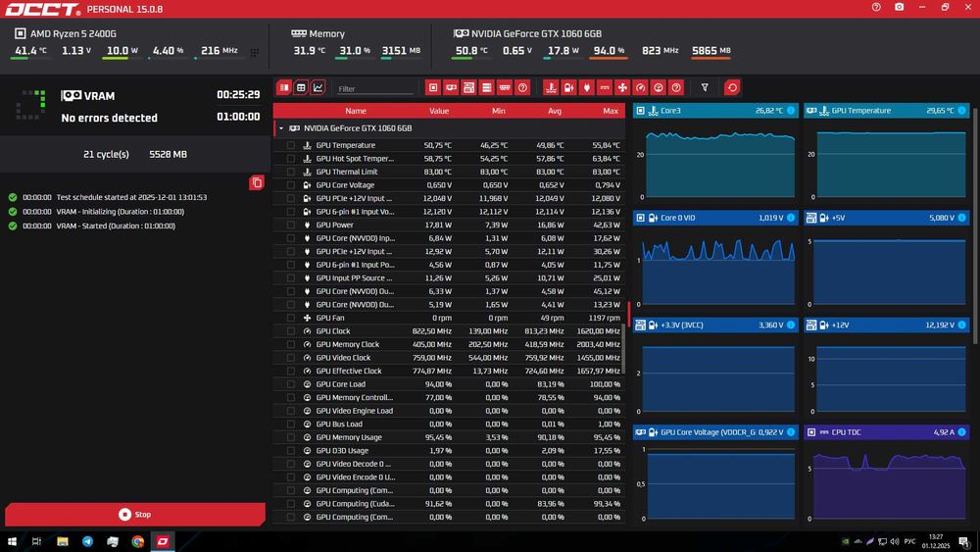Switch to the split table-and-graph view
The height and width of the screenshot is (552, 980).
[x=284, y=87]
